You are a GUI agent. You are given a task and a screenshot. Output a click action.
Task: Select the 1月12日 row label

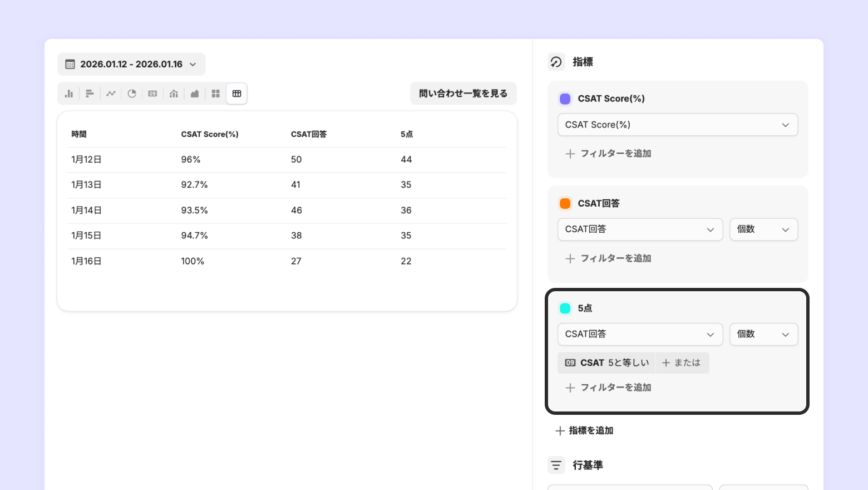click(86, 159)
